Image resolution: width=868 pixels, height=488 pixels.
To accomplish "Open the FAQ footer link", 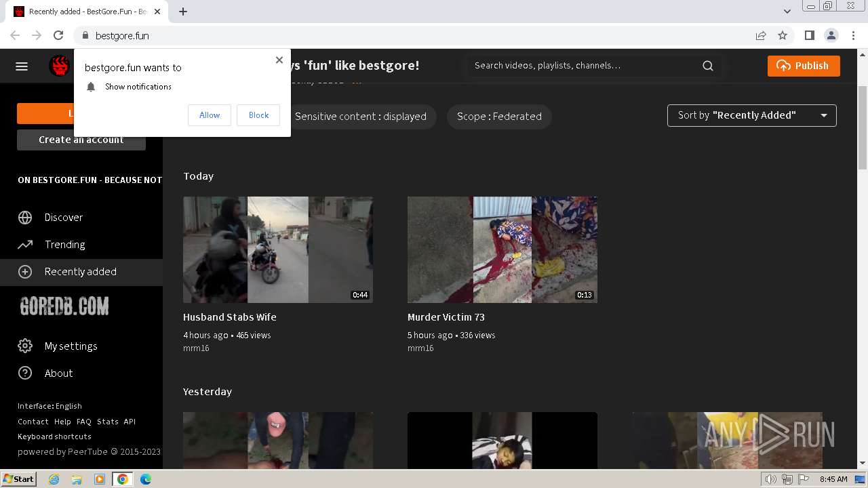I will point(84,422).
